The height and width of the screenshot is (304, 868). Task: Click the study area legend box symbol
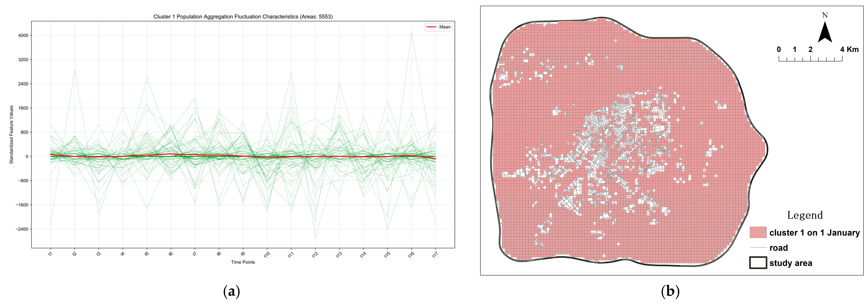(x=758, y=263)
